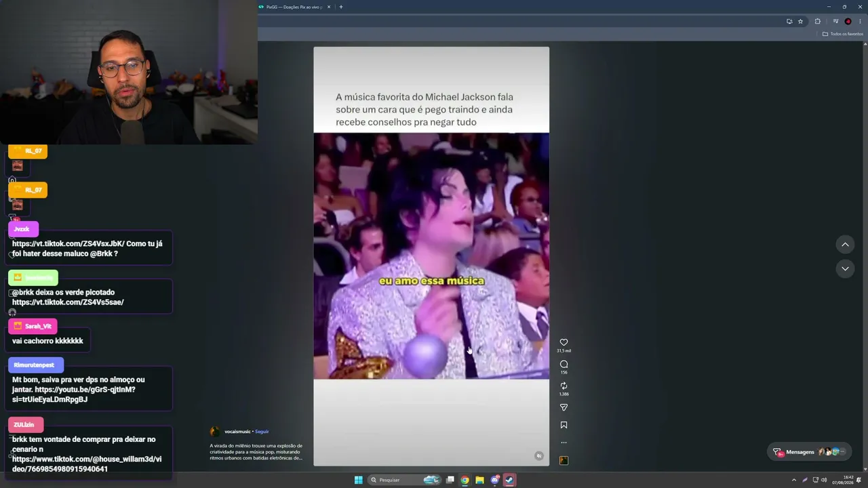Share the reel with the paper plane icon
868x488 pixels.
pos(564,407)
